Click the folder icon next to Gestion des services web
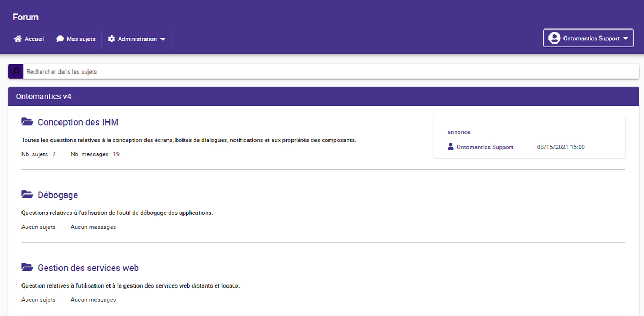 click(27, 267)
